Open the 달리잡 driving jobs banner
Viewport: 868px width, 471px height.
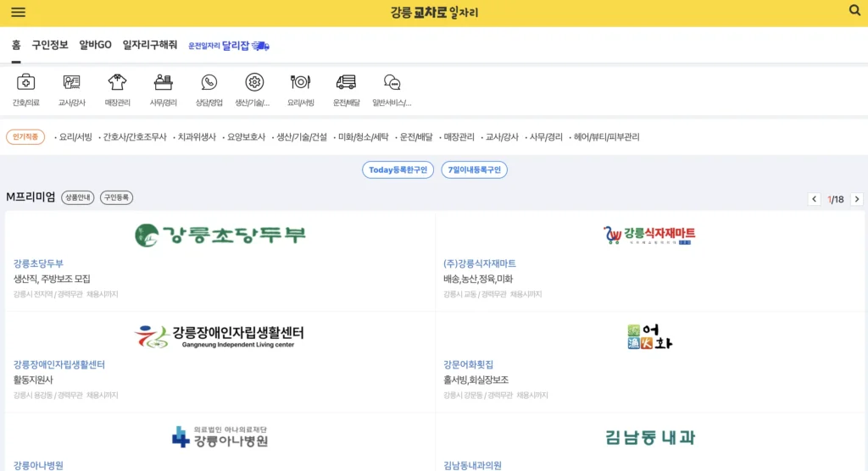coord(229,46)
